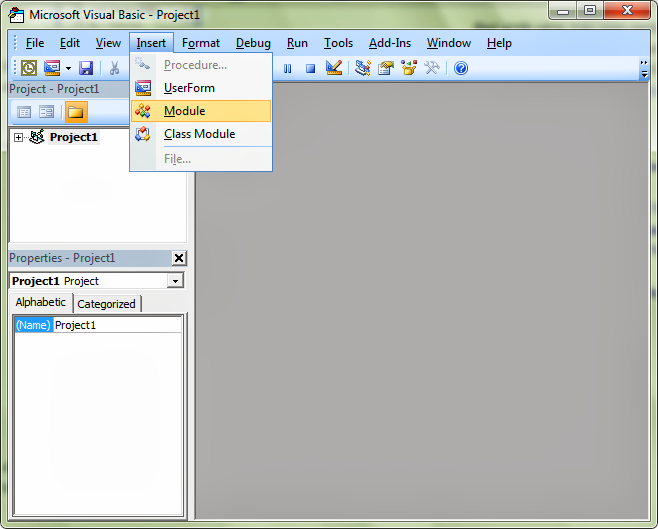Choose Class Module in Insert menu
This screenshot has width=658, height=529.
tap(201, 134)
